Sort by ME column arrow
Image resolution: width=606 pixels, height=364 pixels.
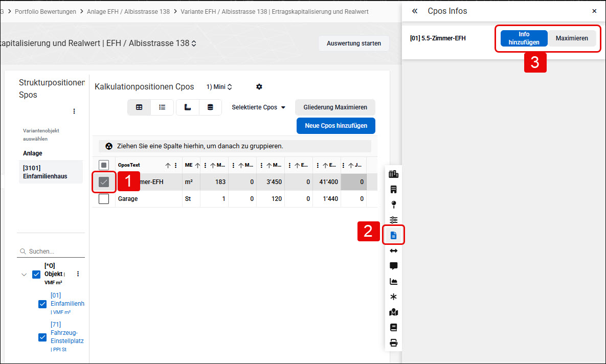click(197, 165)
